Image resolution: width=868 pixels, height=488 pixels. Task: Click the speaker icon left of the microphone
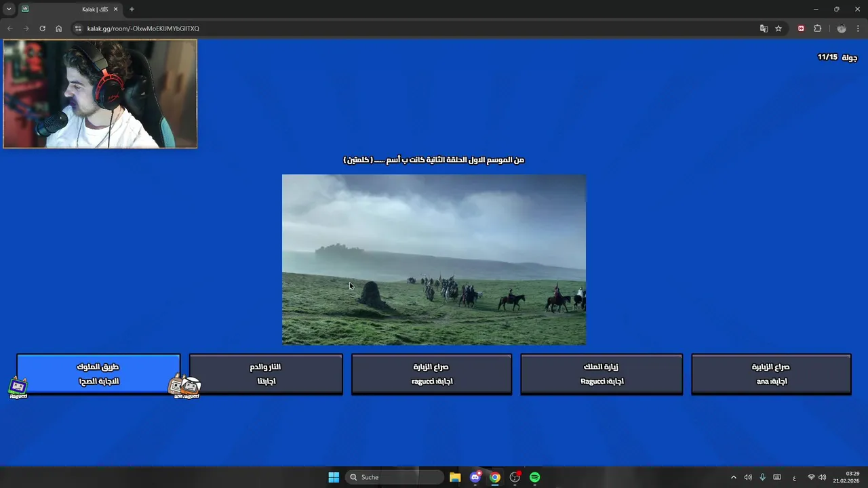point(748,477)
